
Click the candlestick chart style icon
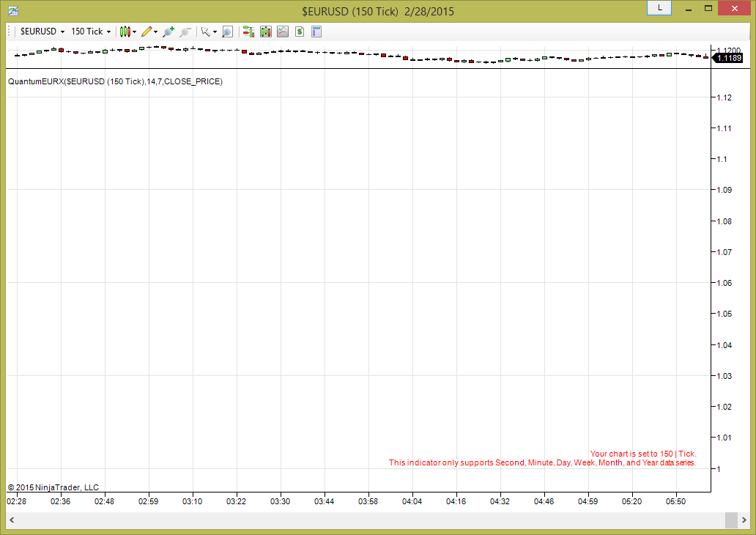125,32
